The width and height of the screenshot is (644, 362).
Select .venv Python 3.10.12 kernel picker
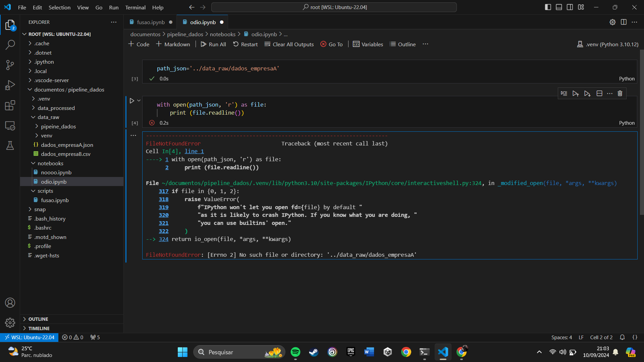point(607,44)
